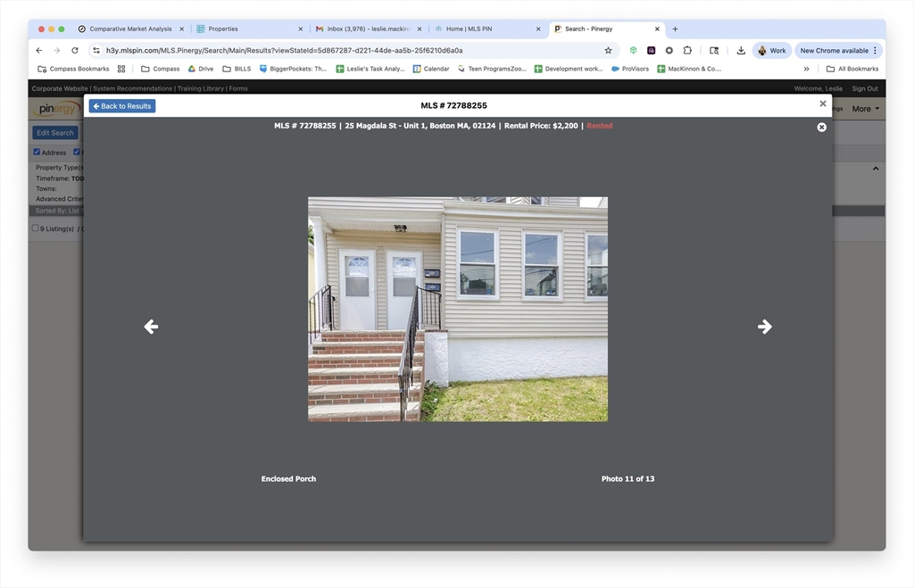This screenshot has height=588, width=914.
Task: Click the enclosed porch listing photo
Action: tap(458, 309)
